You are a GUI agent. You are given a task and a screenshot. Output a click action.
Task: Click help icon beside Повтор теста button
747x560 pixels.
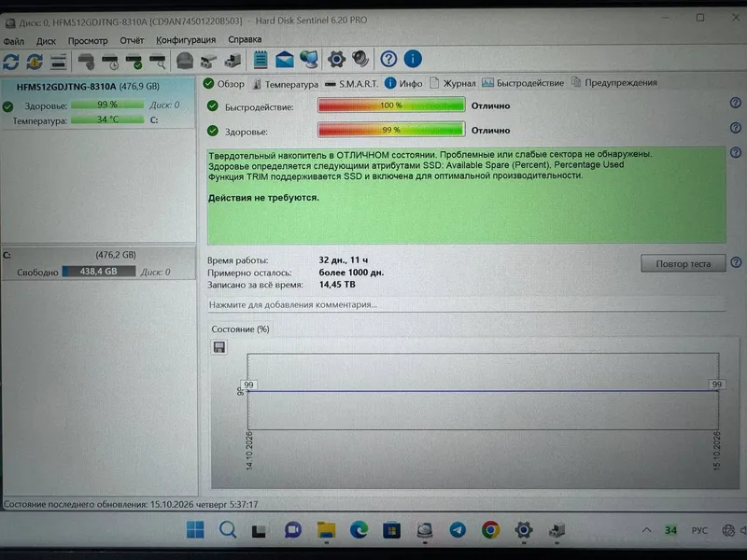pos(736,262)
